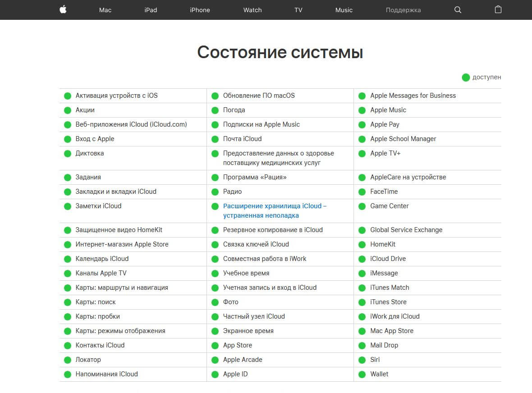Click green dot next to Акции
This screenshot has height=393, width=532.
pyautogui.click(x=68, y=110)
